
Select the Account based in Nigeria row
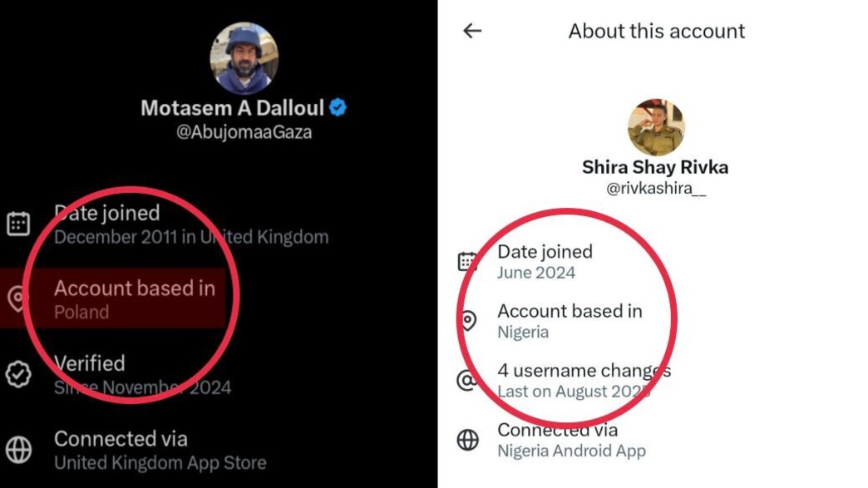(x=570, y=321)
